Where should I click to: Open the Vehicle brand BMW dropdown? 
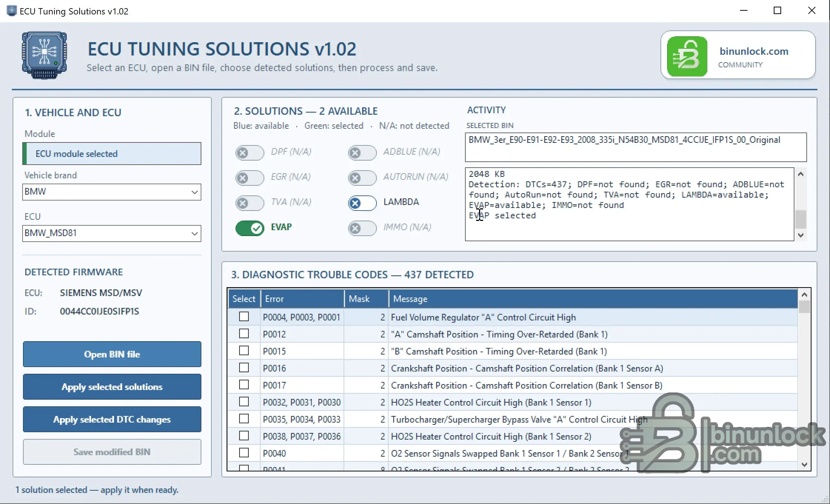click(x=112, y=192)
